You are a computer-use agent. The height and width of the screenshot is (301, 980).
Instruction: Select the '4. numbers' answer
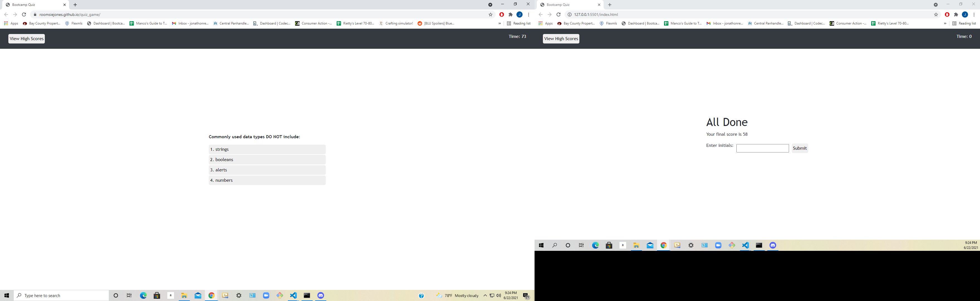tap(267, 180)
